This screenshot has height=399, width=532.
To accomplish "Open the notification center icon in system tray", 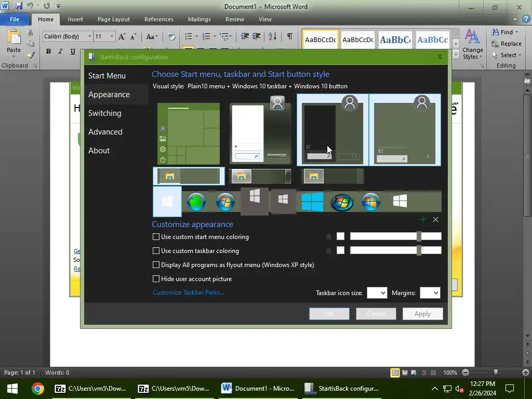I will [510, 389].
